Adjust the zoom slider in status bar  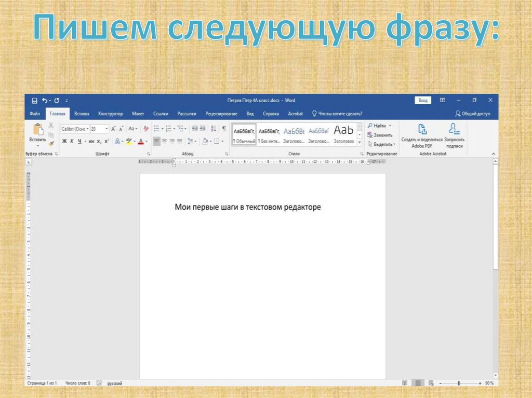pos(459,383)
